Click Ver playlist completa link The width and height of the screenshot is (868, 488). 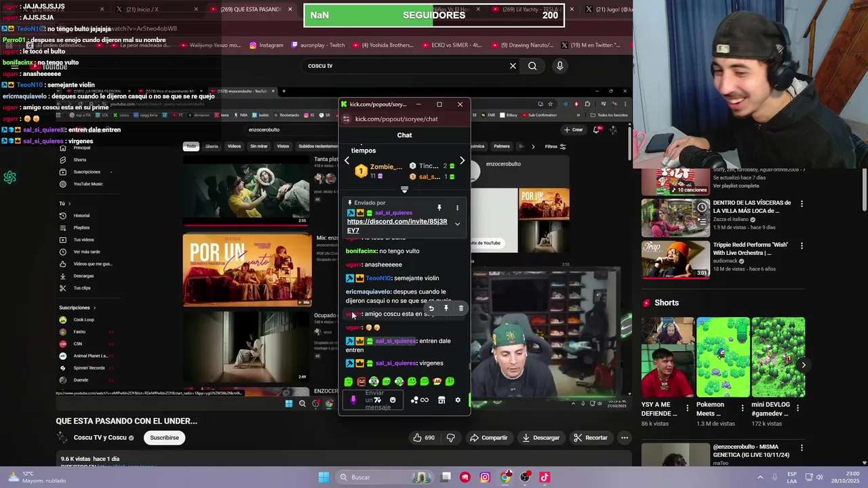[x=736, y=186]
